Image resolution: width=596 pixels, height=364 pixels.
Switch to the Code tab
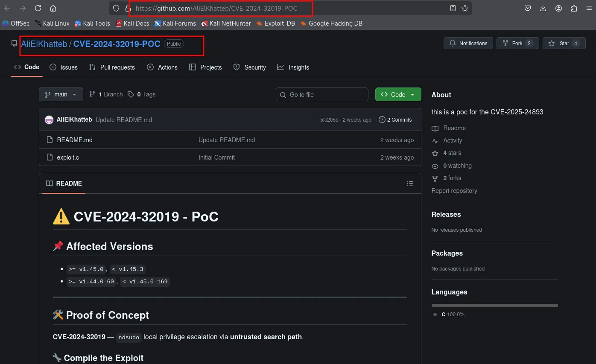(x=26, y=67)
